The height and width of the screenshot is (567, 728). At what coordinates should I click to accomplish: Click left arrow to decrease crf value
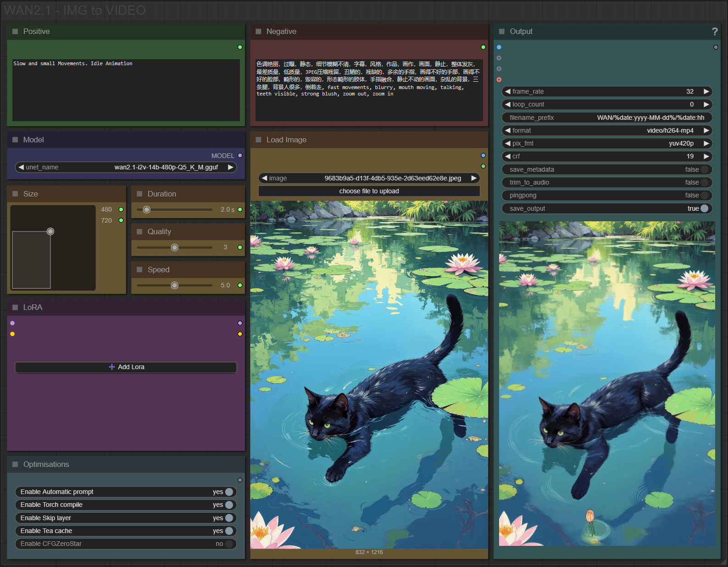[x=507, y=156]
